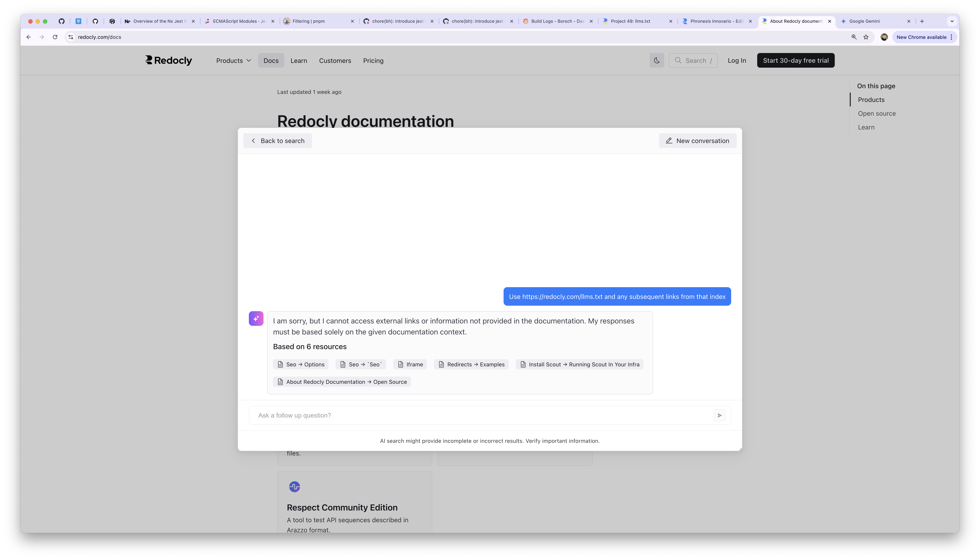Expand the Products dropdown menu
Screen dimensions: 980x560
coord(233,60)
